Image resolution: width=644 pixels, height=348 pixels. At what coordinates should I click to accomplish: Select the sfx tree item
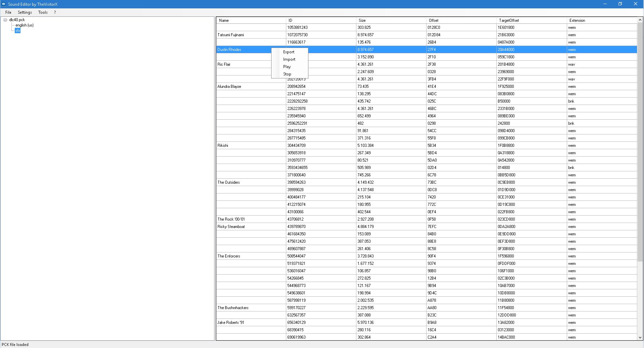pos(18,31)
